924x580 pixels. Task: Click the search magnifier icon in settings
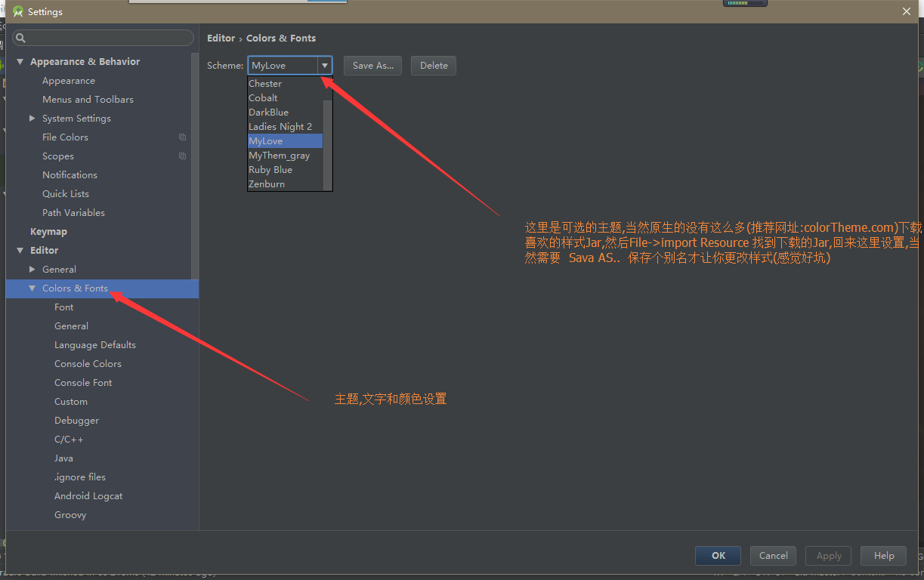click(x=21, y=38)
